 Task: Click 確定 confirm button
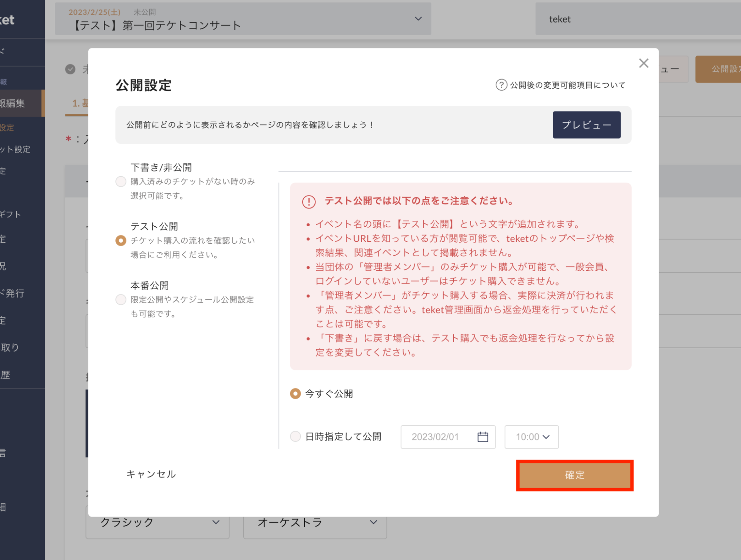[575, 476]
